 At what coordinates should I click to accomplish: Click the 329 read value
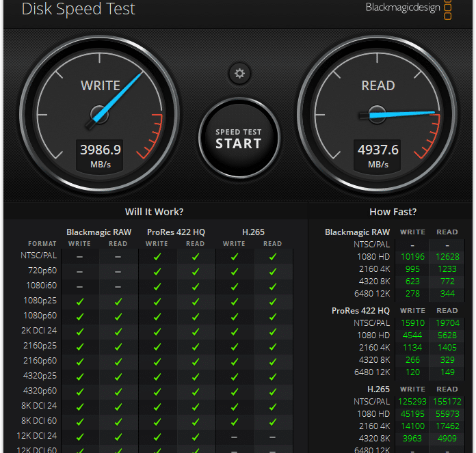tap(447, 359)
